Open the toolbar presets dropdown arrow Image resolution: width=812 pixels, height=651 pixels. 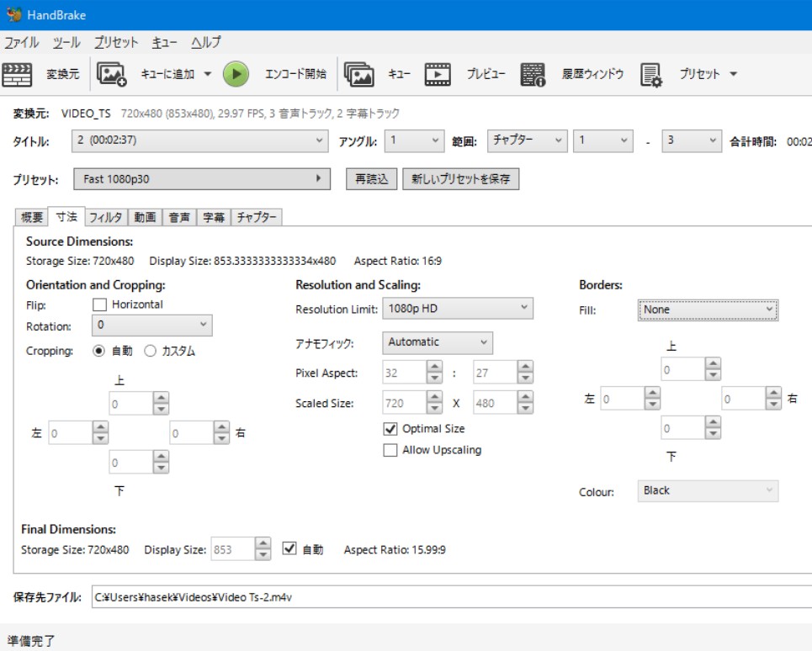point(733,74)
